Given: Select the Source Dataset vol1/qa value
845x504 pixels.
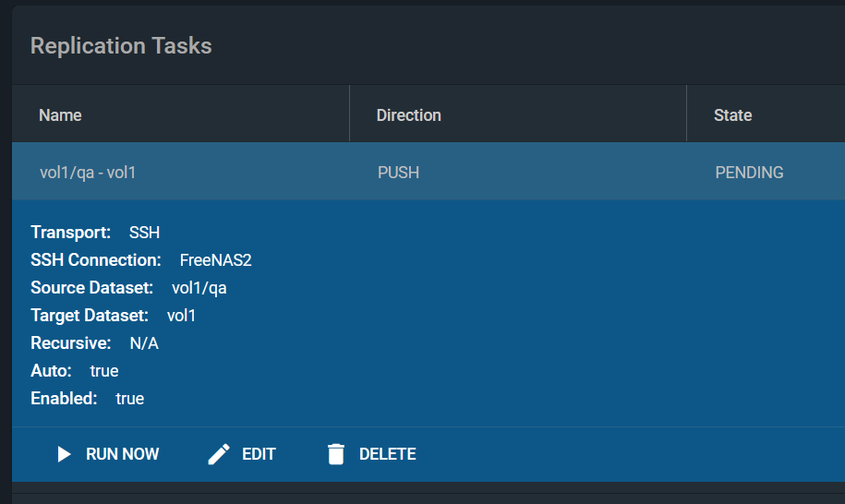Looking at the screenshot, I should pos(199,288).
